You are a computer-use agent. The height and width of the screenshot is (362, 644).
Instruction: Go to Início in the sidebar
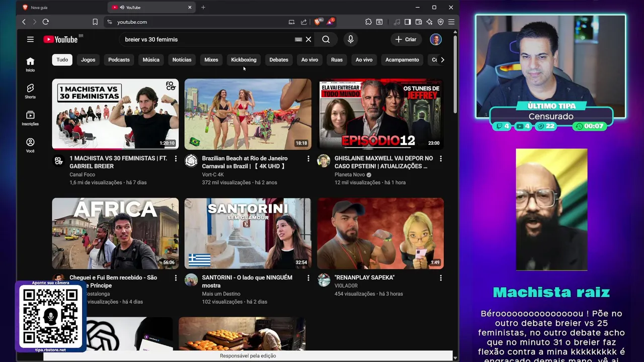click(x=30, y=64)
